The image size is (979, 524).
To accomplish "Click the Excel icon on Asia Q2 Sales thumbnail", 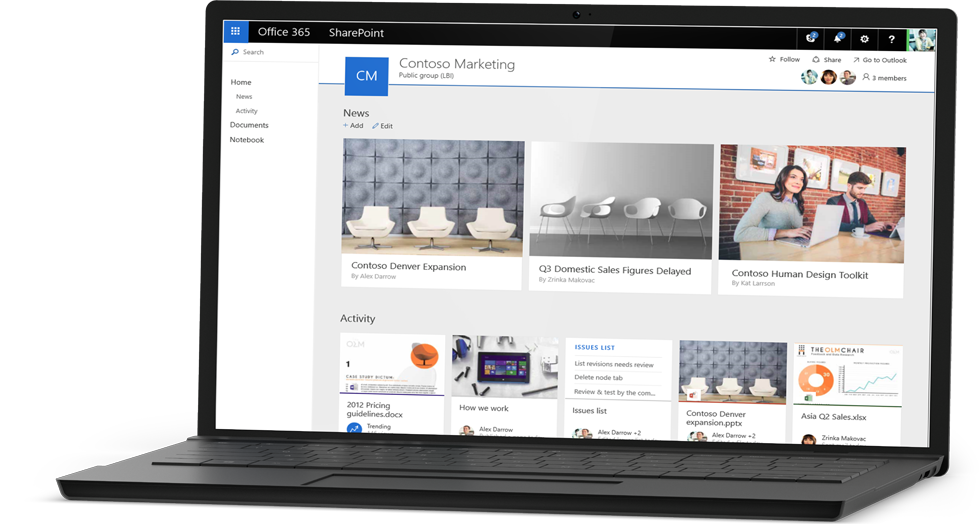I will point(807,398).
